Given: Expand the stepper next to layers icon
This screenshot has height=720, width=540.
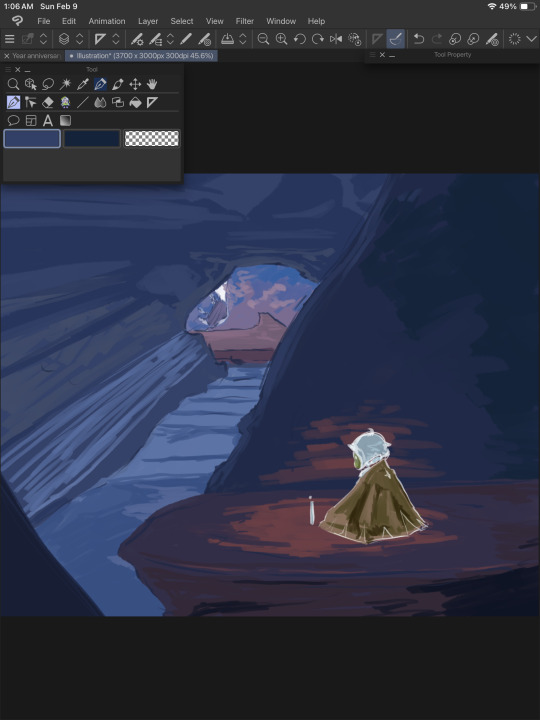Looking at the screenshot, I should 79,39.
